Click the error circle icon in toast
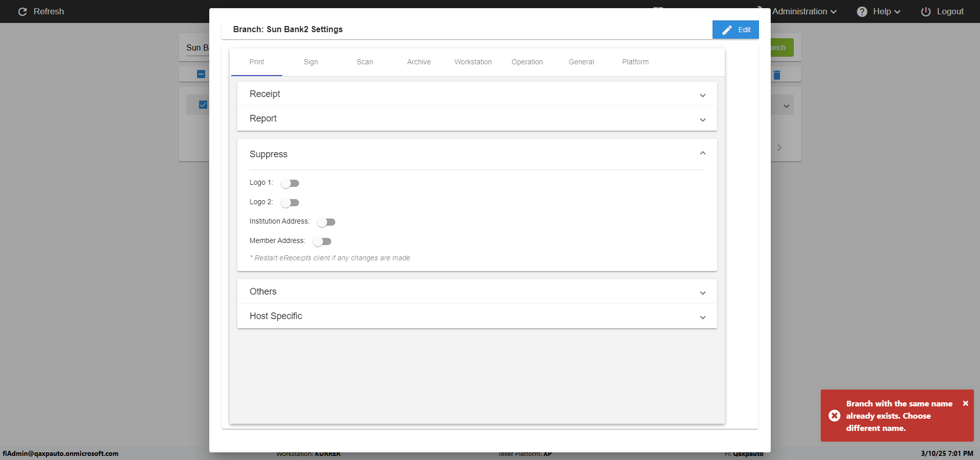This screenshot has width=980, height=460. pyautogui.click(x=835, y=416)
